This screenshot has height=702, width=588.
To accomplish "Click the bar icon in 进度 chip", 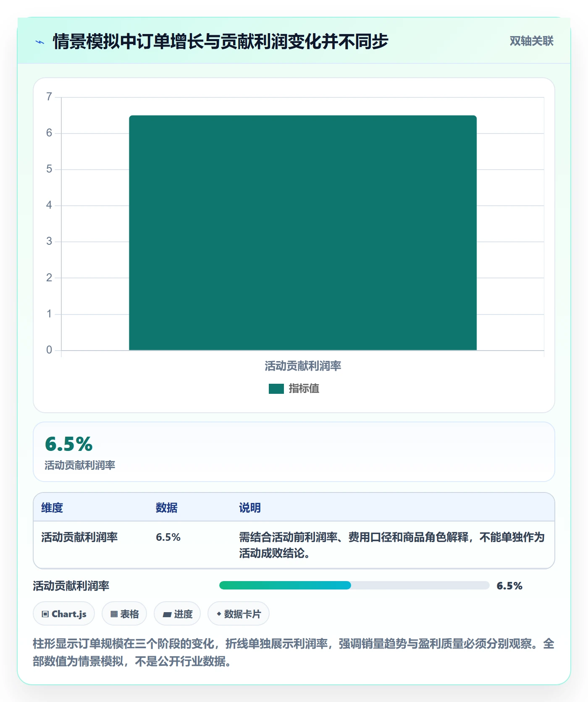I will click(x=167, y=614).
